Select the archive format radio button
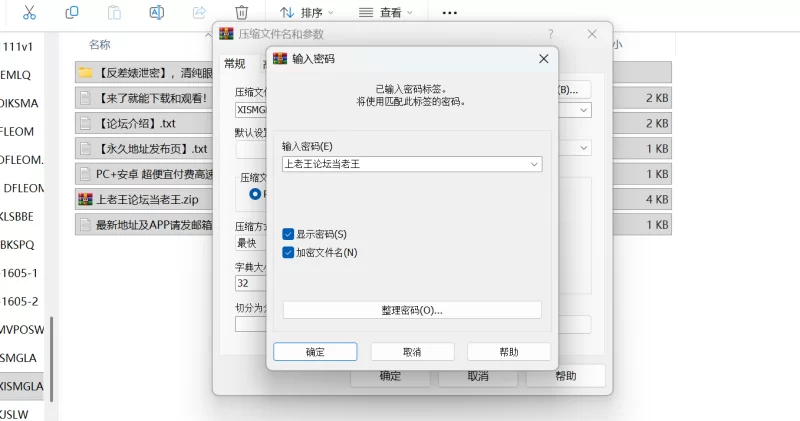800x421 pixels. pyautogui.click(x=255, y=194)
